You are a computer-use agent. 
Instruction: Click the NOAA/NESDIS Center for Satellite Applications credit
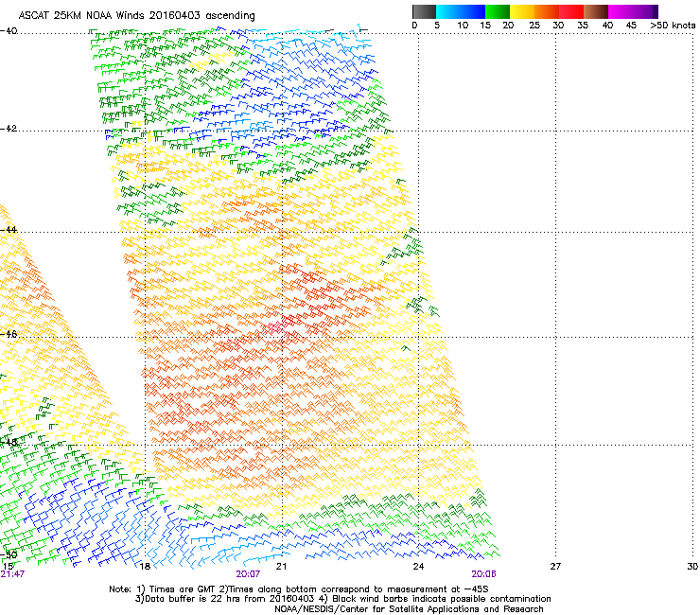click(409, 609)
